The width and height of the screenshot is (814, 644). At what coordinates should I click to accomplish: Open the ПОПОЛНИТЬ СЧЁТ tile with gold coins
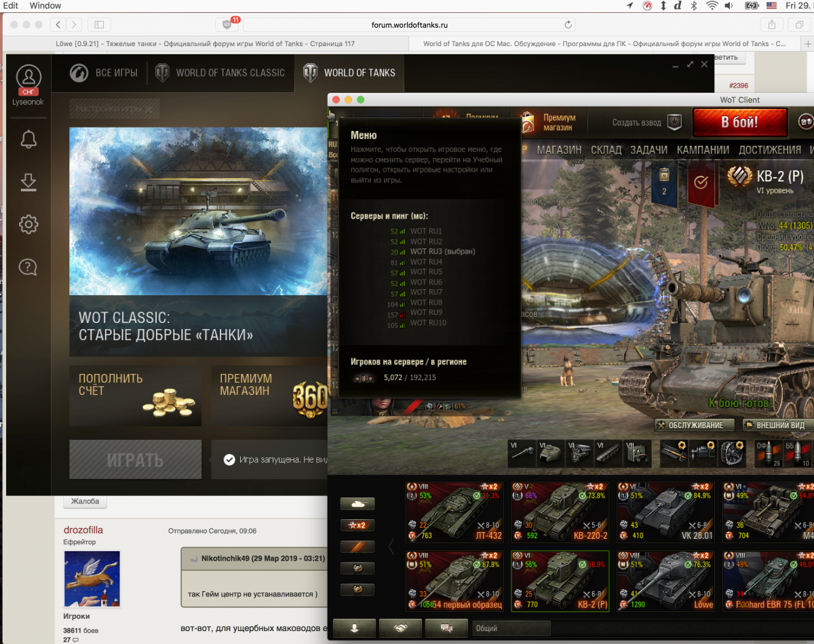135,396
